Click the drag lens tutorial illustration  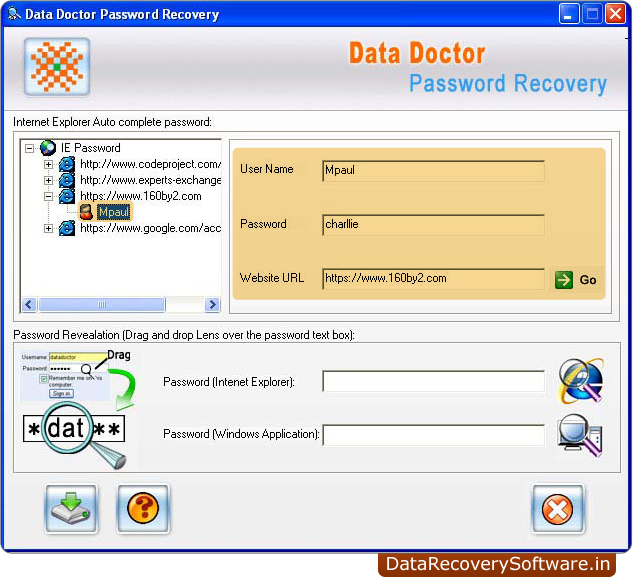click(x=78, y=408)
